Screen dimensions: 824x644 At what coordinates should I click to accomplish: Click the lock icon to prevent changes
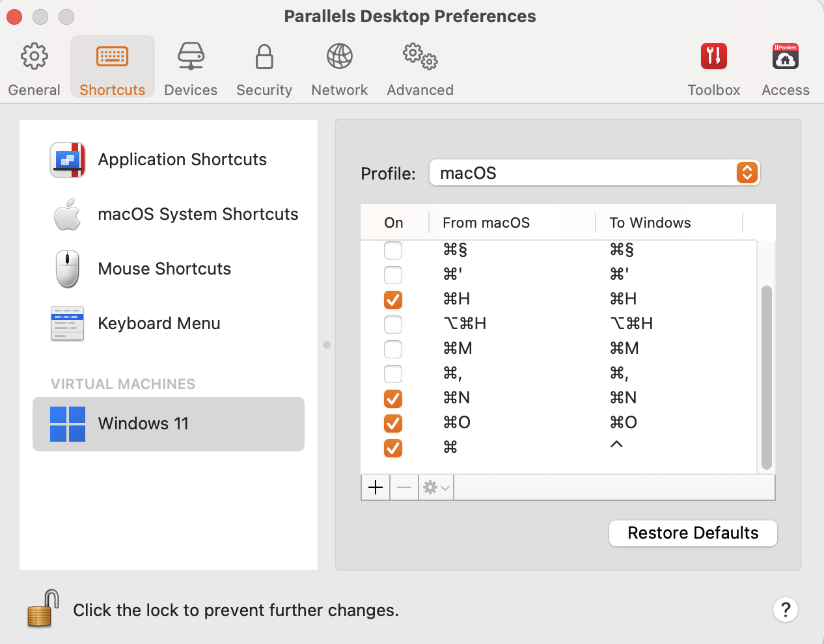[x=42, y=609]
